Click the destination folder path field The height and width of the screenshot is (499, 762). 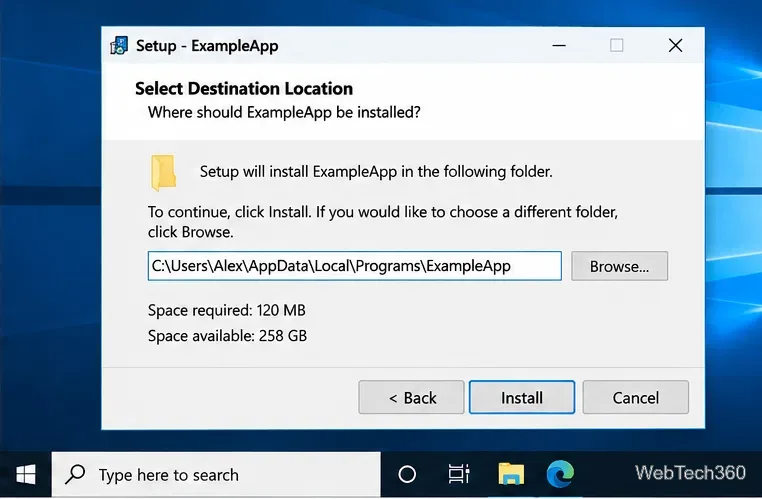coord(354,266)
